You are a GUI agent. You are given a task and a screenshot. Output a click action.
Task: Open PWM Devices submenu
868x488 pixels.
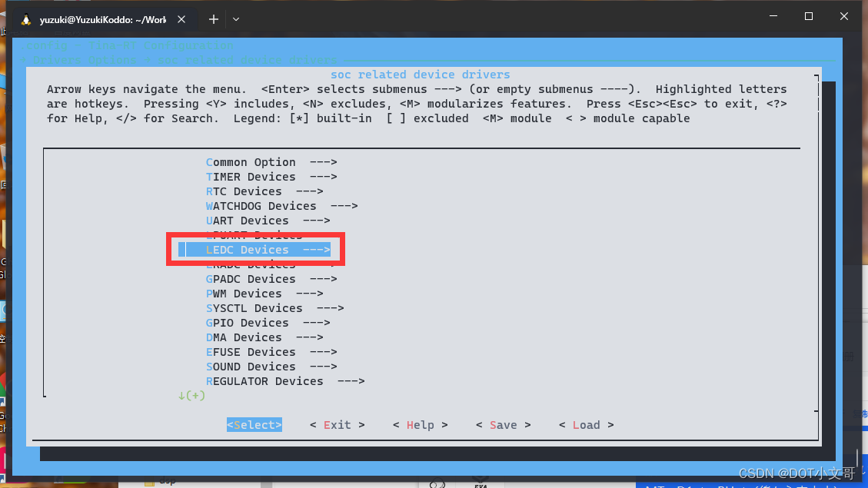click(x=264, y=294)
